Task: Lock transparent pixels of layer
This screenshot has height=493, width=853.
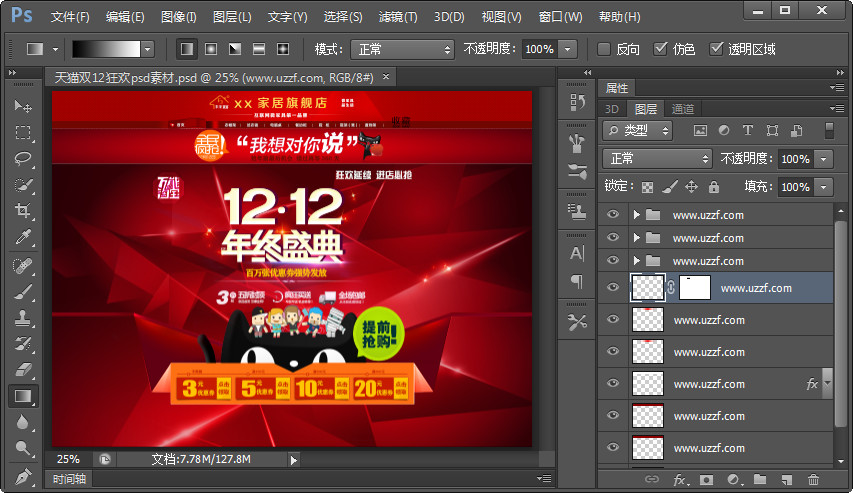Action: pos(647,187)
